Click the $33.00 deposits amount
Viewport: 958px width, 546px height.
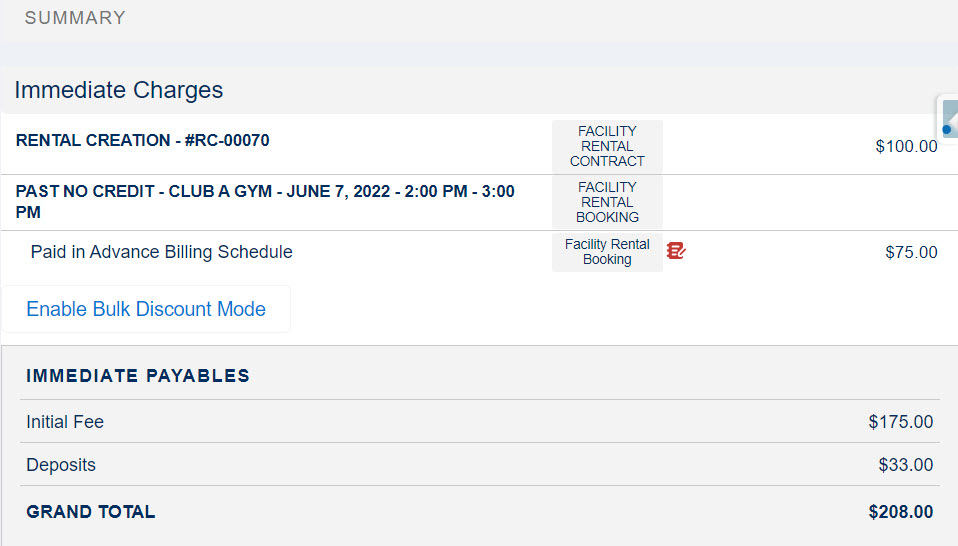coord(905,465)
